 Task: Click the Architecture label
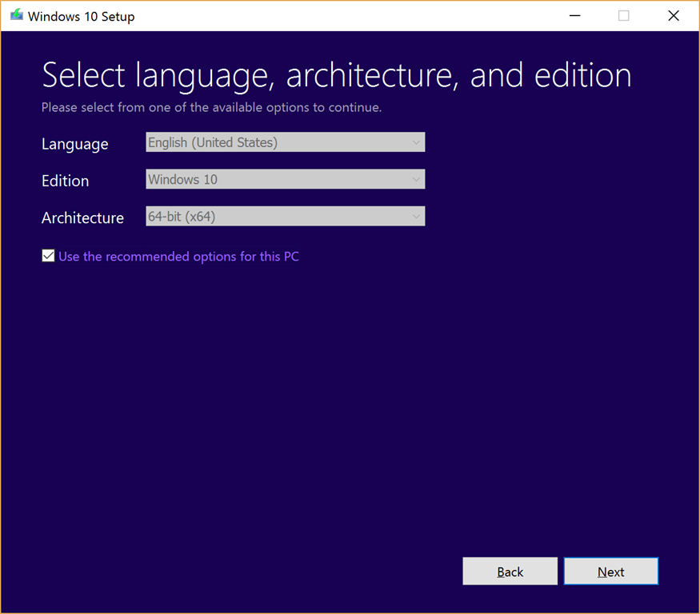tap(82, 217)
